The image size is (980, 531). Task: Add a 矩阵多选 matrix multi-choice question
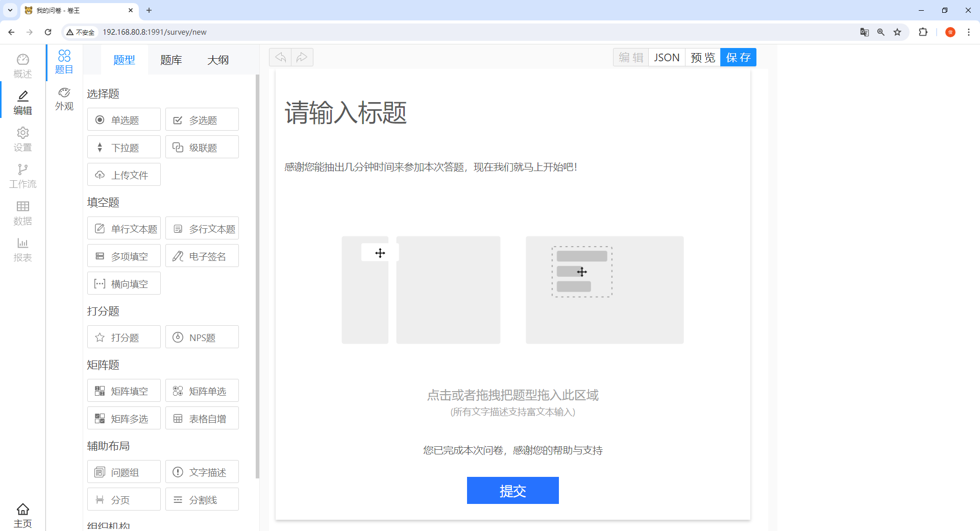point(124,418)
